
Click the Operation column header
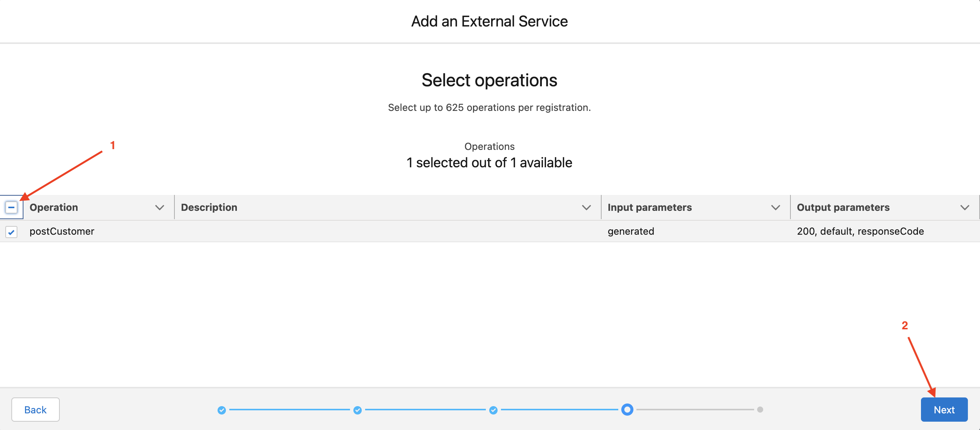point(54,207)
